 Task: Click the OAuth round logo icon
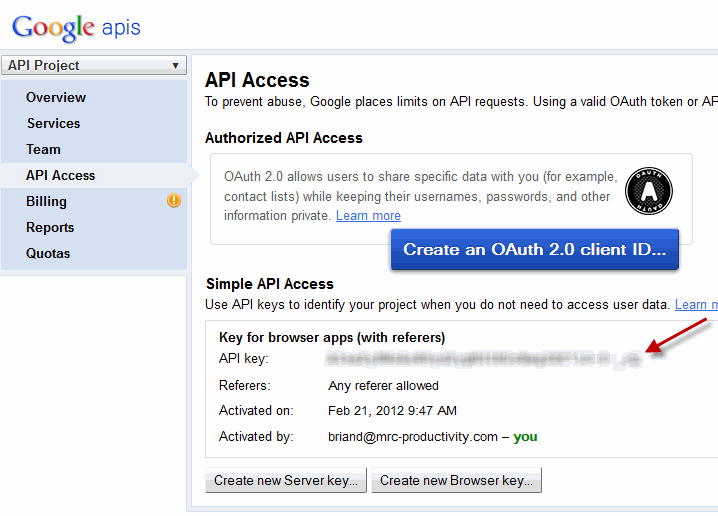click(649, 191)
